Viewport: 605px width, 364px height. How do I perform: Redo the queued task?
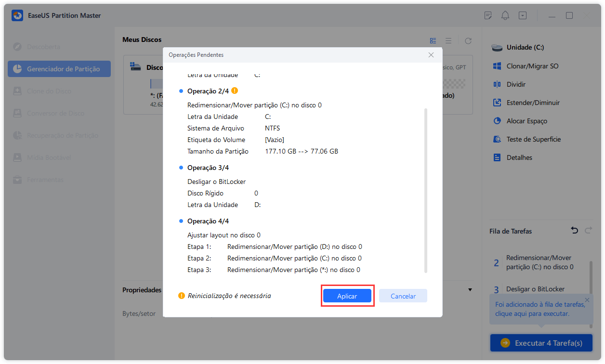[588, 231]
